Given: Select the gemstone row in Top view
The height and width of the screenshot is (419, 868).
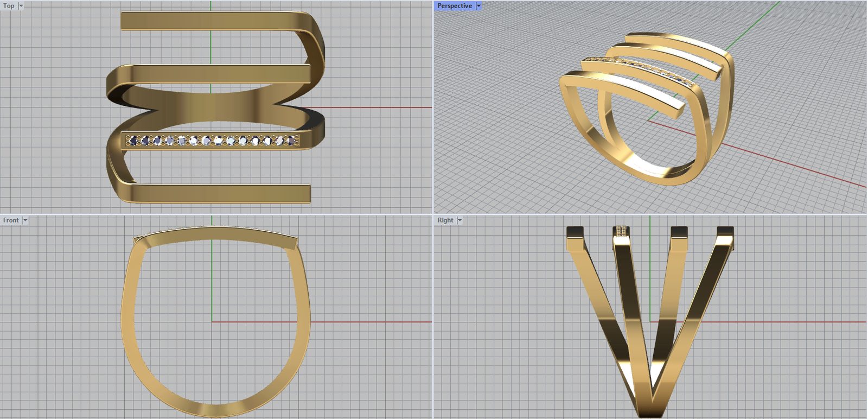Looking at the screenshot, I should coord(213,141).
